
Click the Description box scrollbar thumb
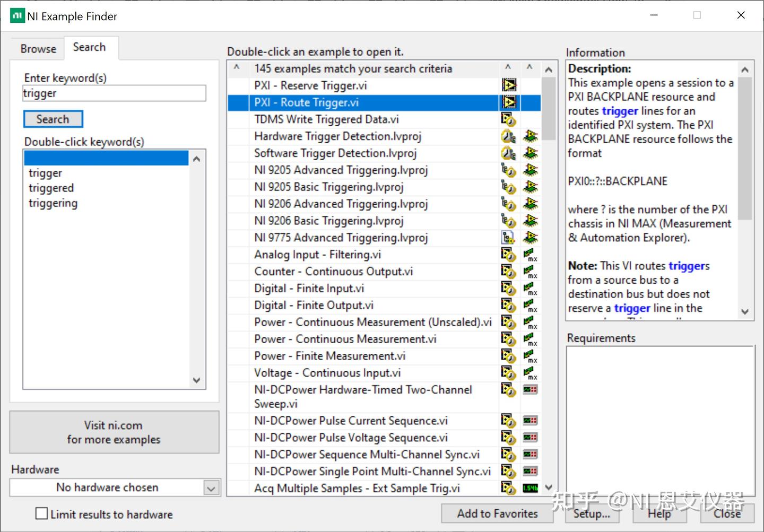pyautogui.click(x=745, y=149)
